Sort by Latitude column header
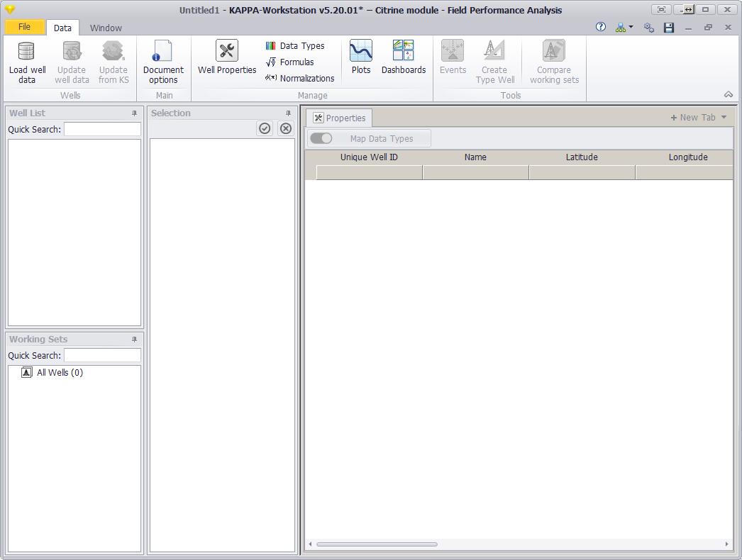This screenshot has height=560, width=742. click(x=582, y=157)
